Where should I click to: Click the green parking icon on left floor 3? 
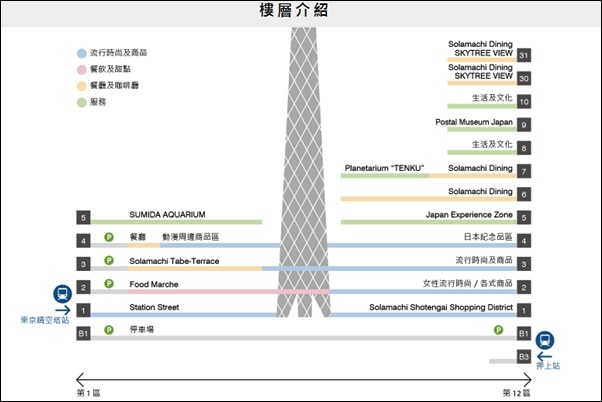109,260
